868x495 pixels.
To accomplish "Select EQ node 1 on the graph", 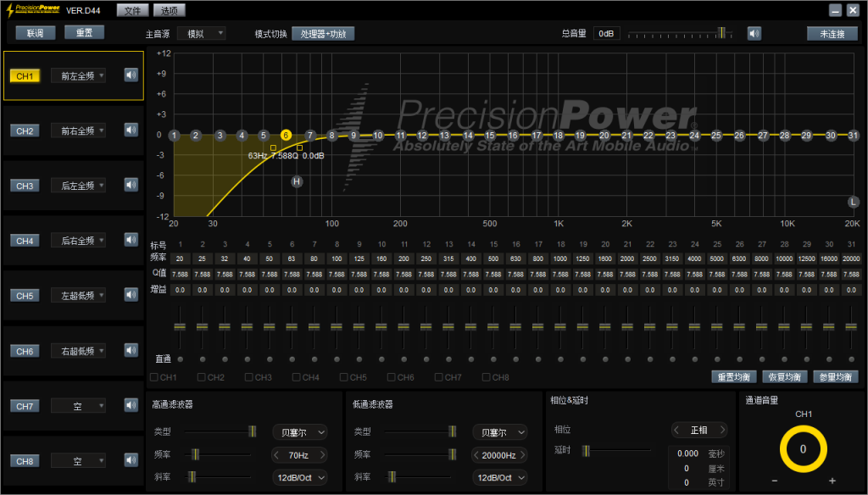I will point(175,135).
